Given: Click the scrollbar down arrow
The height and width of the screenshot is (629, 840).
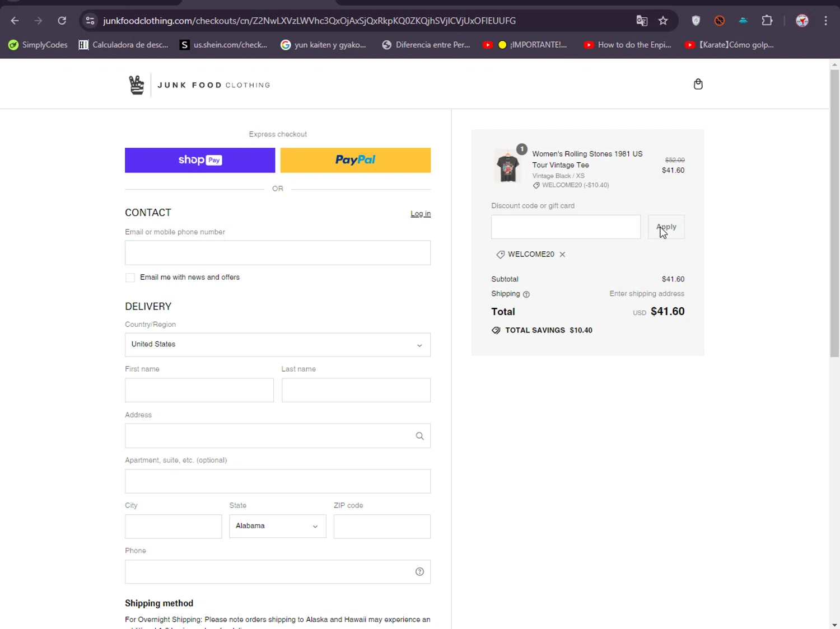Looking at the screenshot, I should (834, 625).
